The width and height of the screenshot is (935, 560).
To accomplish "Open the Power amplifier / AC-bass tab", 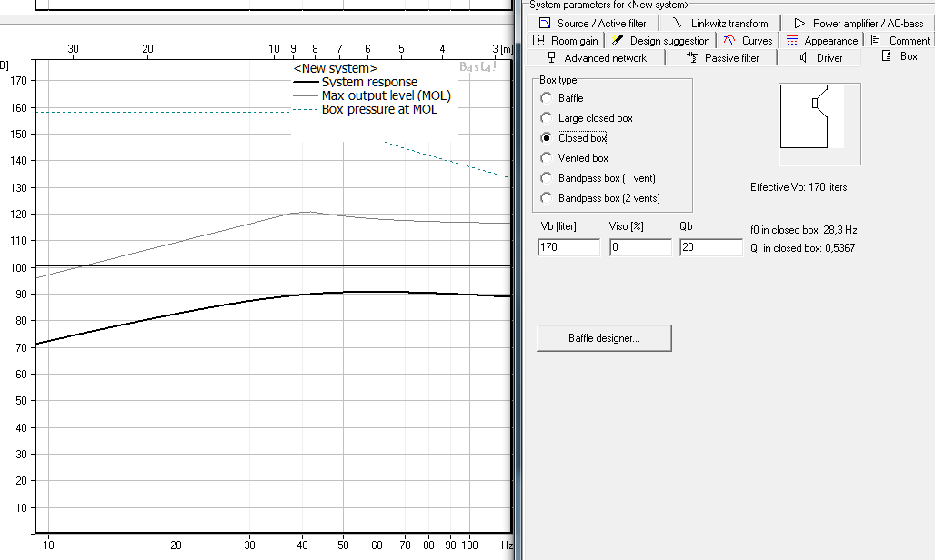I will point(859,24).
